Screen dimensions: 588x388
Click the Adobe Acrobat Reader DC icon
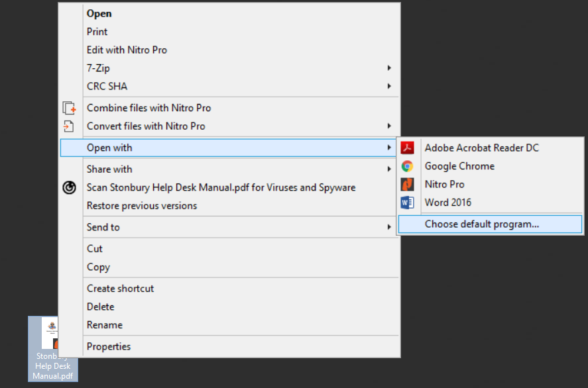(407, 148)
